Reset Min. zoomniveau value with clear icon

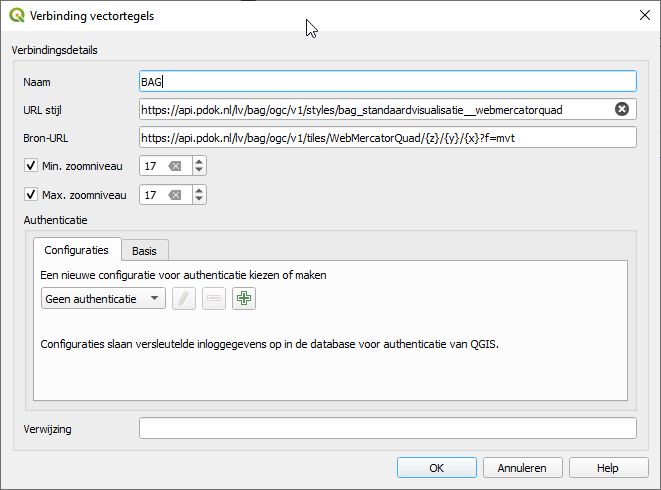pos(175,166)
